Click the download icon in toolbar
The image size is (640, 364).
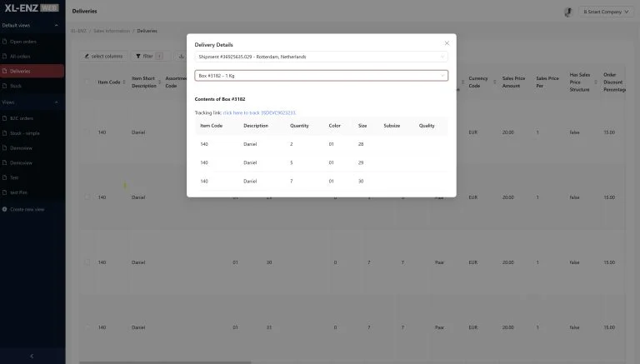point(182,56)
